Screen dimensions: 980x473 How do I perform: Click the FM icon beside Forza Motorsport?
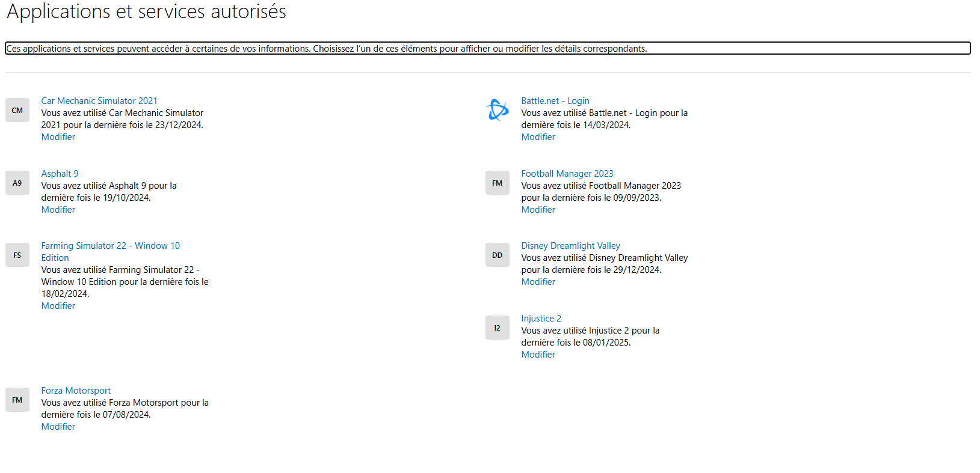click(17, 400)
